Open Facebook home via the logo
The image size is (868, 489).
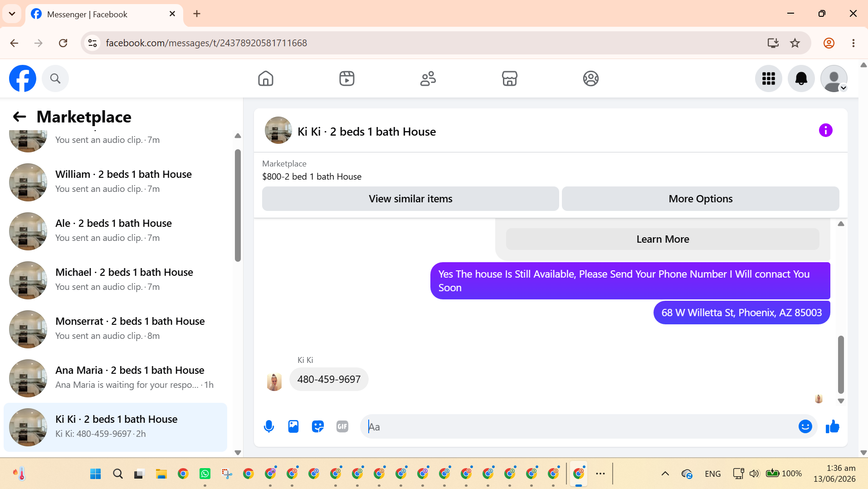tap(23, 78)
